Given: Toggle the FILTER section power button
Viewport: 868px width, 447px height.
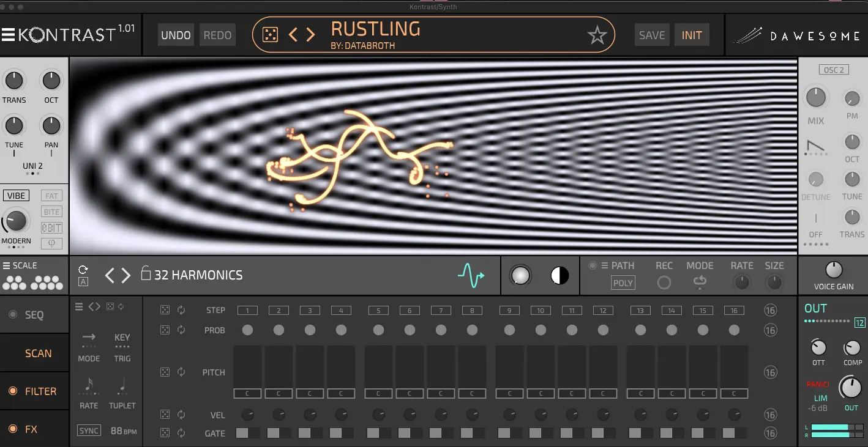Looking at the screenshot, I should (12, 391).
